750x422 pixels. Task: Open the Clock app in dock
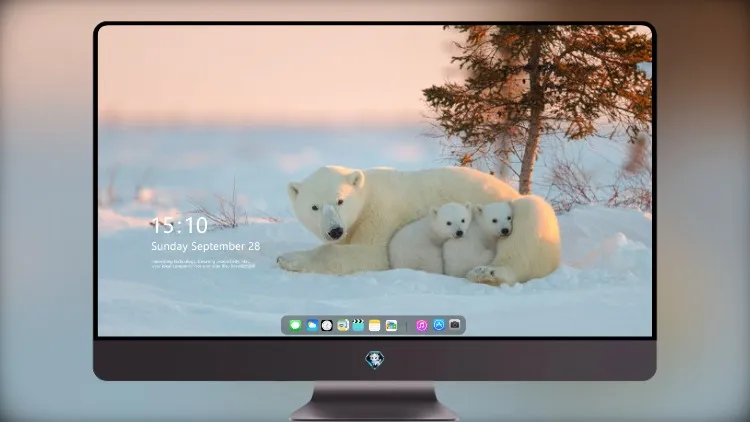[x=327, y=325]
